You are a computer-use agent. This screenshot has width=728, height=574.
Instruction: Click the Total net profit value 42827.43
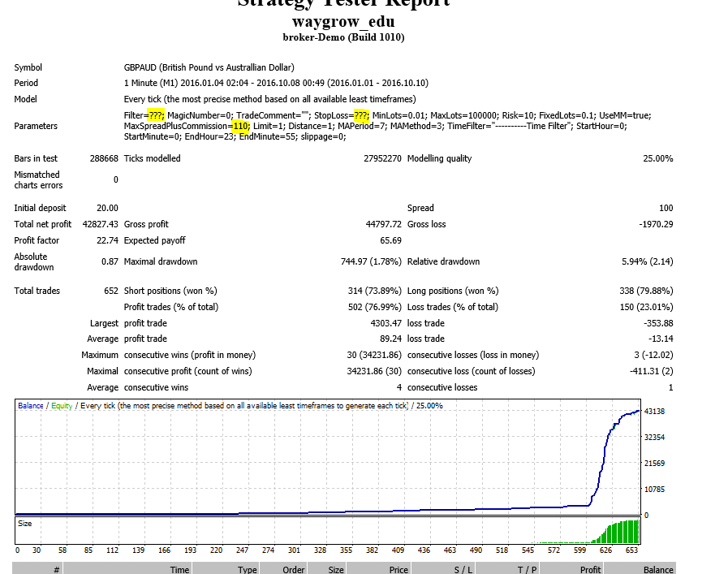click(x=100, y=224)
